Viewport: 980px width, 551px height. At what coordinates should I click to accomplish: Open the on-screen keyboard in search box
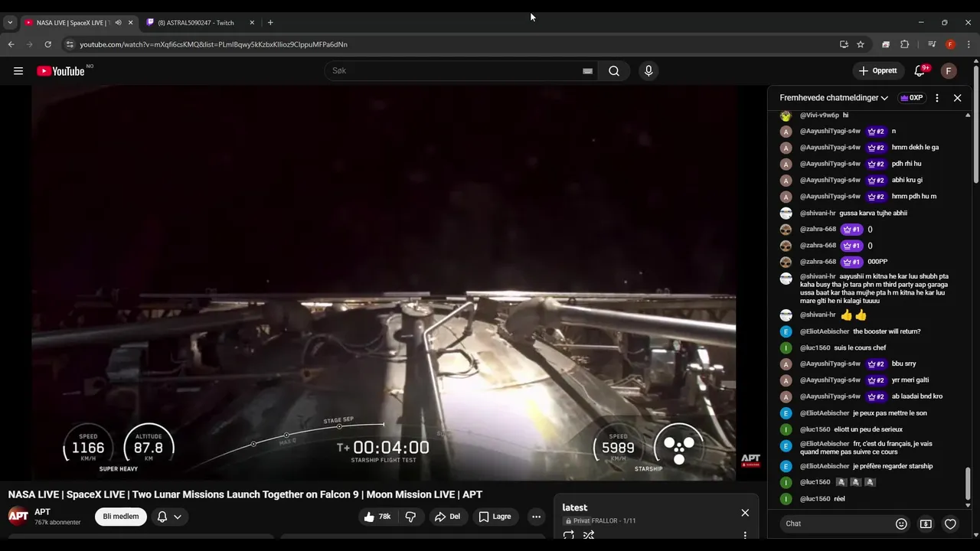[587, 71]
